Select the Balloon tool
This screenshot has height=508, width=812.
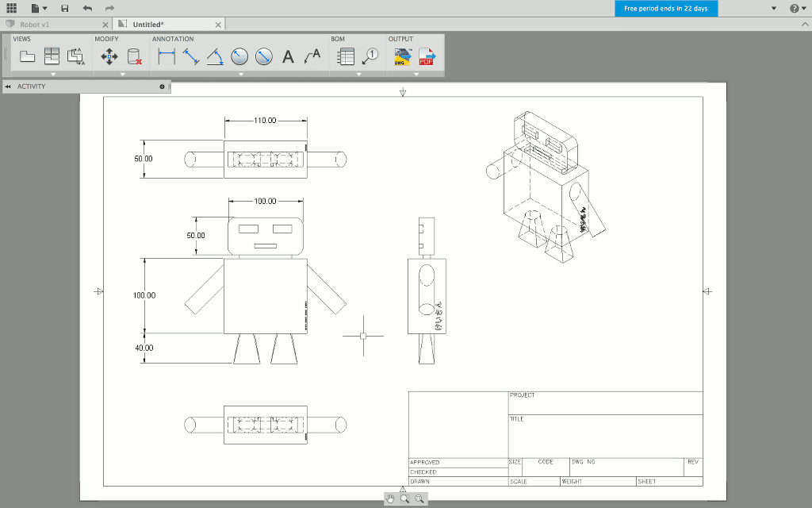pyautogui.click(x=370, y=56)
